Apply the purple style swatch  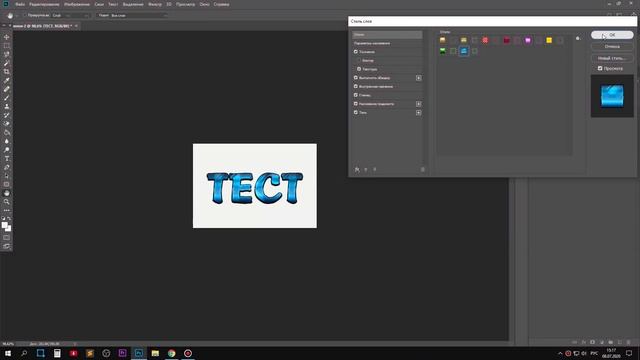528,40
